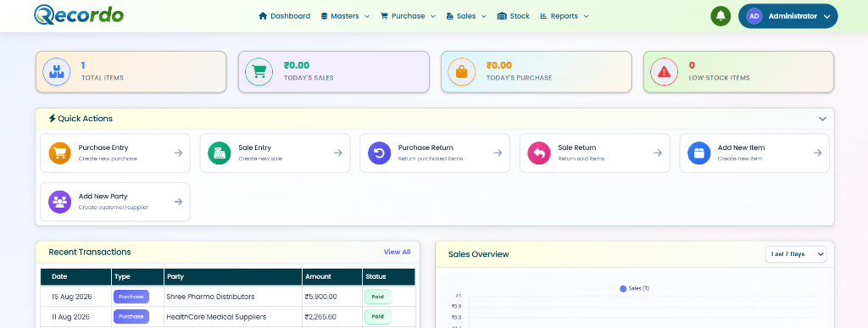Click the blue Add New Item box icon
868x328 pixels.
pos(699,153)
